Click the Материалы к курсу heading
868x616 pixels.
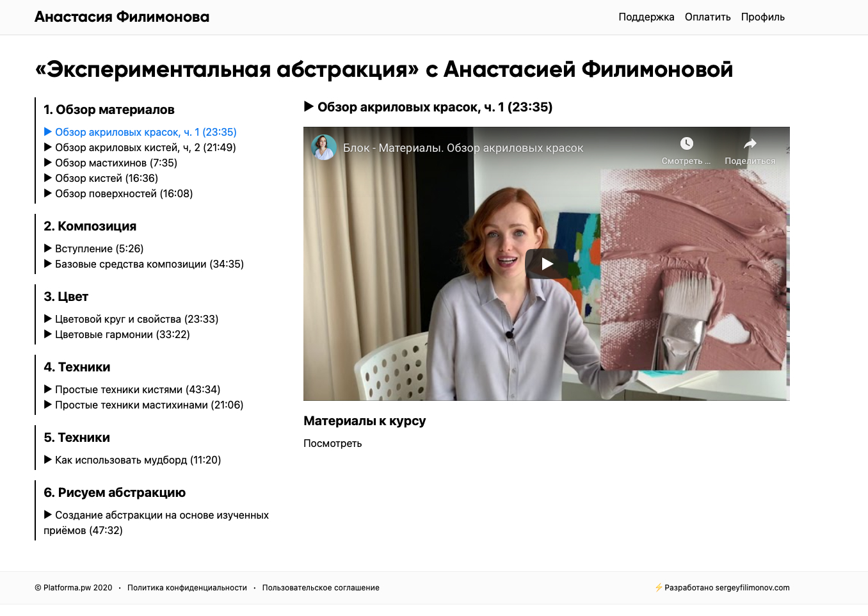(364, 421)
